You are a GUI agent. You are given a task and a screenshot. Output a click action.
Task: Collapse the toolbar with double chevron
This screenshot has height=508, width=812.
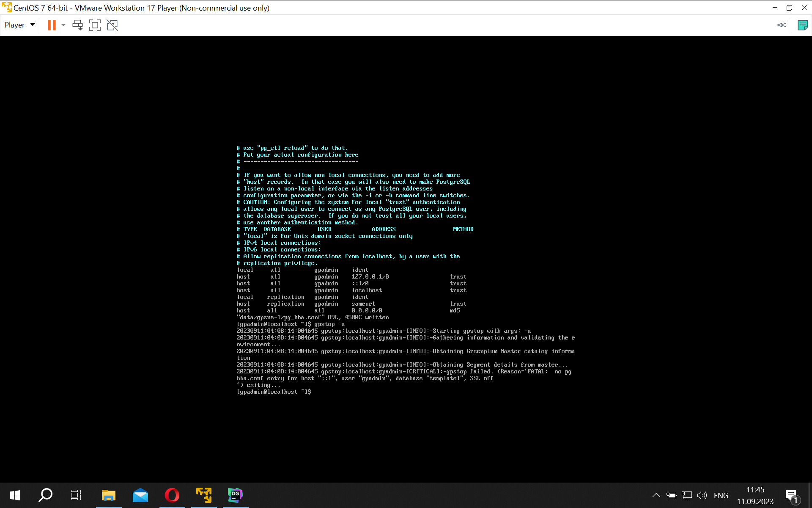point(781,25)
